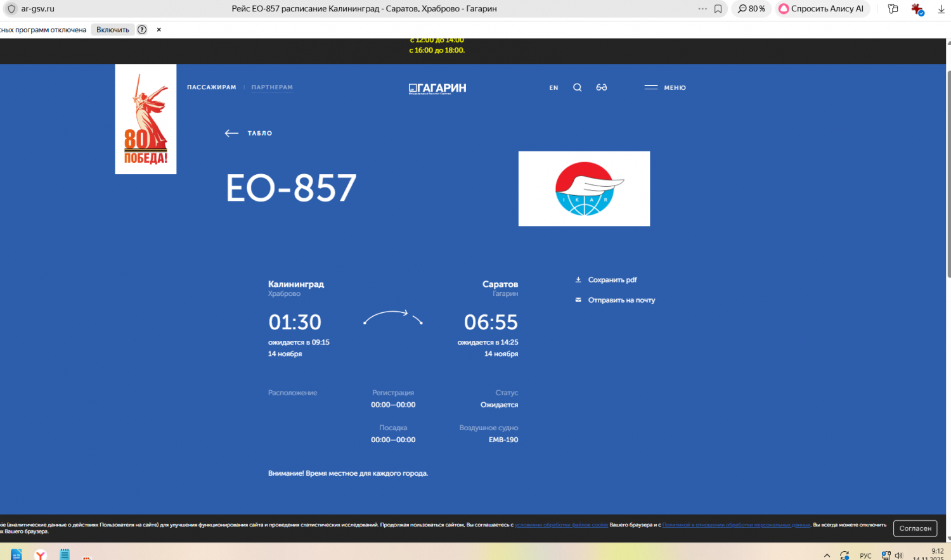Click Сохранить pdf link
This screenshot has height=560, width=951.
(612, 280)
